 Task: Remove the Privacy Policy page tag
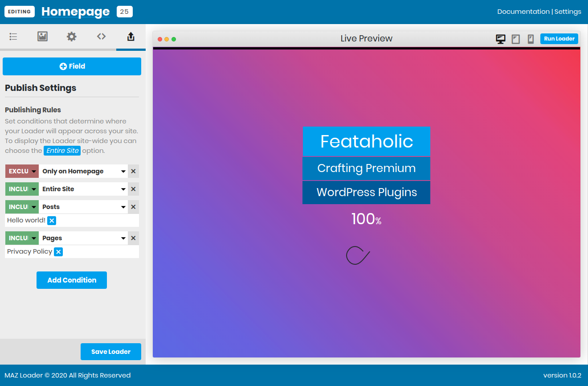tap(58, 252)
